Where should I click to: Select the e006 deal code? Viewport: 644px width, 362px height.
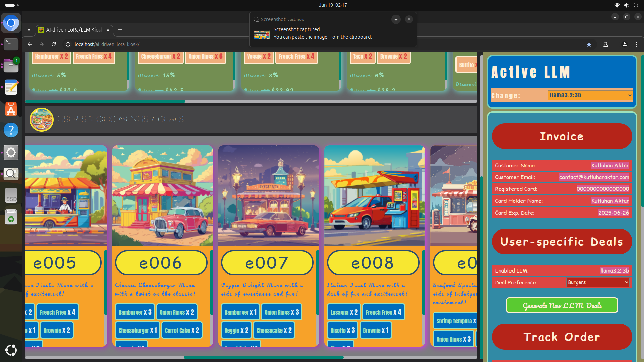tap(161, 263)
